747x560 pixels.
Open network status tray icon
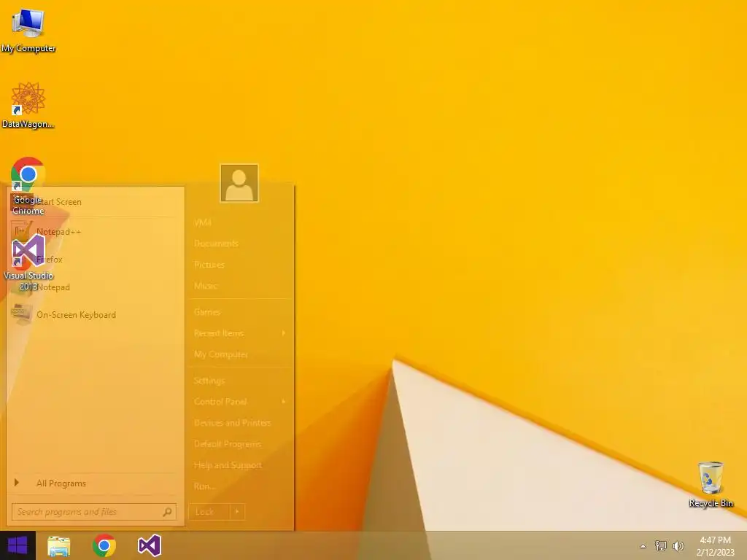[661, 545]
